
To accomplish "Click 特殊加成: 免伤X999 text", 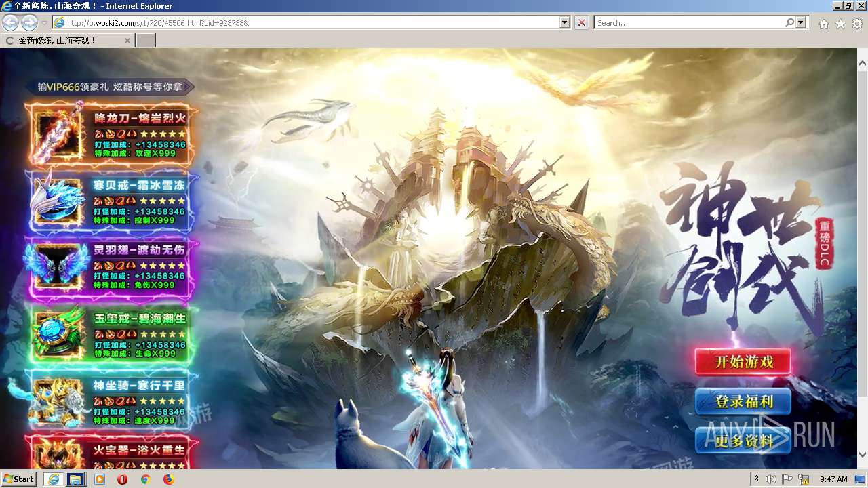I will pyautogui.click(x=135, y=285).
